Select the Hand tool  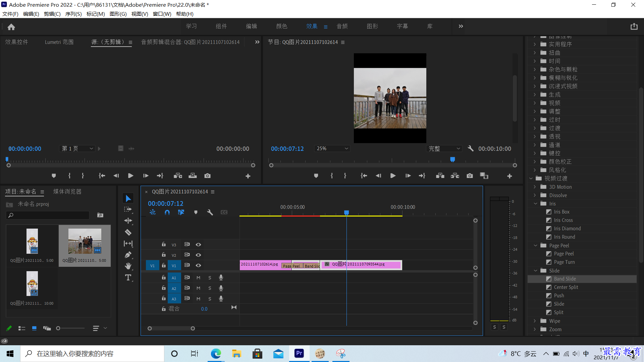(x=128, y=266)
